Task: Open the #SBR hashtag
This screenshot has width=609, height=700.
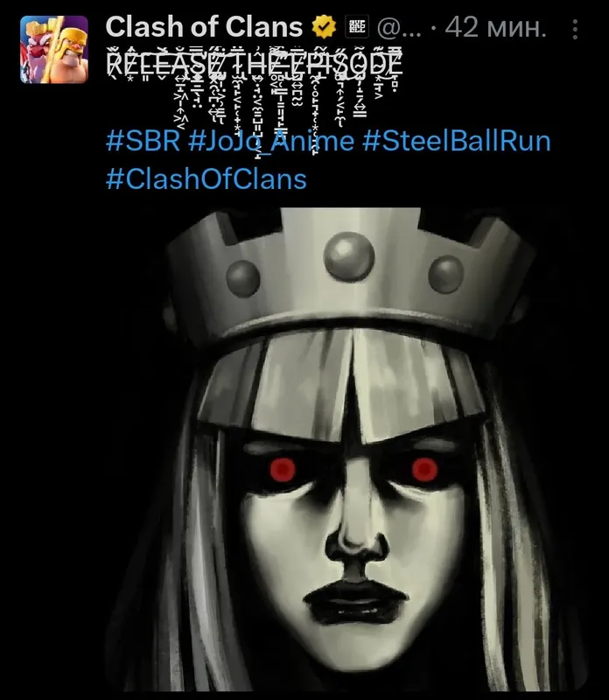Action: pos(143,141)
